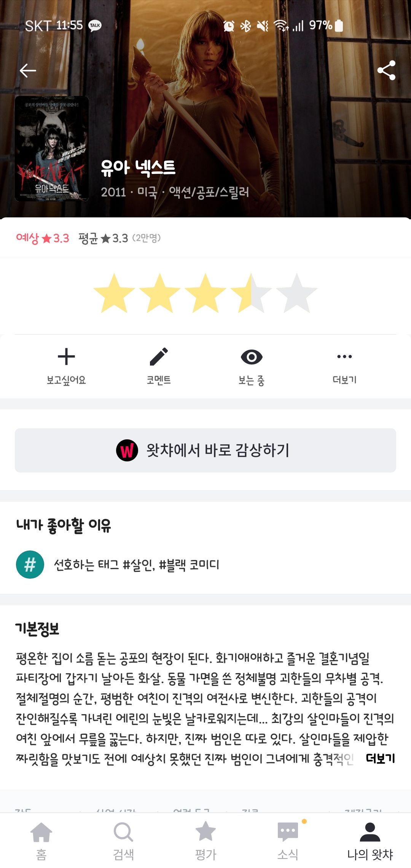This screenshot has width=411, height=868.
Task: Tap the KakaoTalk notification icon
Action: coord(95,26)
